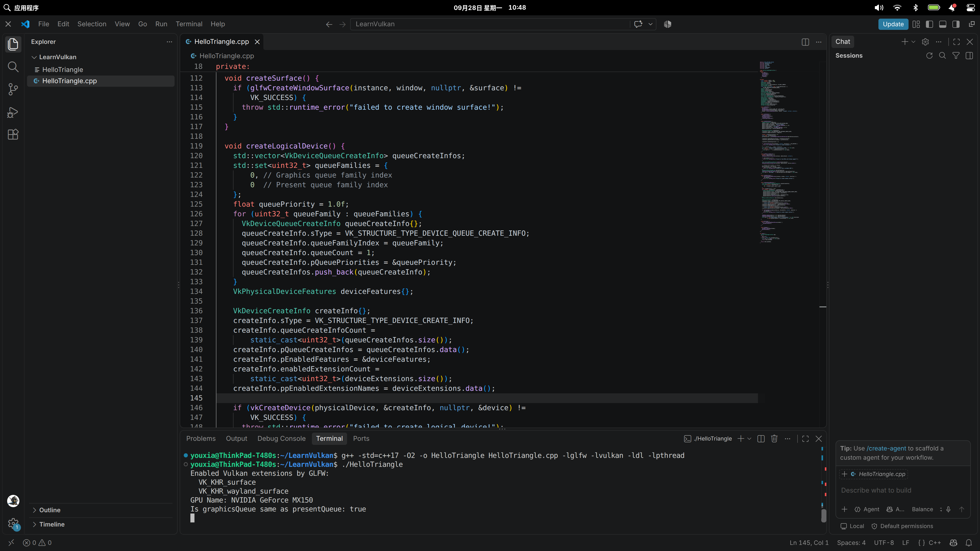Open new terminal launch profile dropdown
980x551 pixels.
coord(750,439)
